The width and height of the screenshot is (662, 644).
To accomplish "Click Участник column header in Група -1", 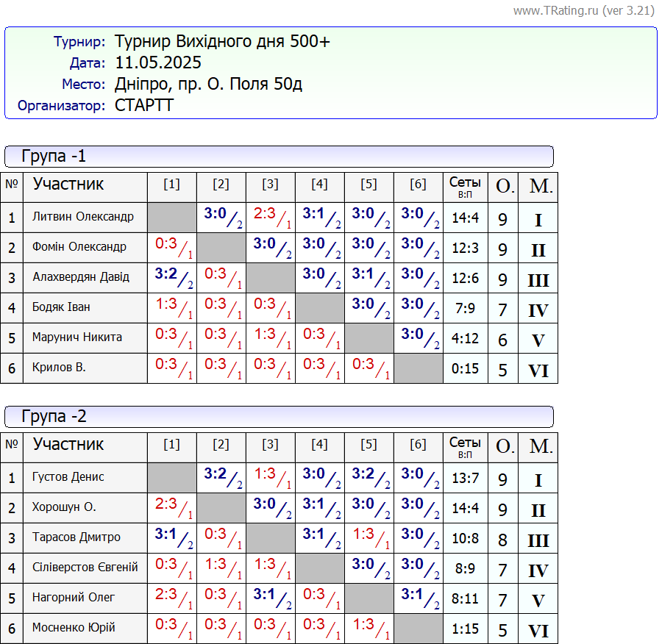I will point(68,184).
